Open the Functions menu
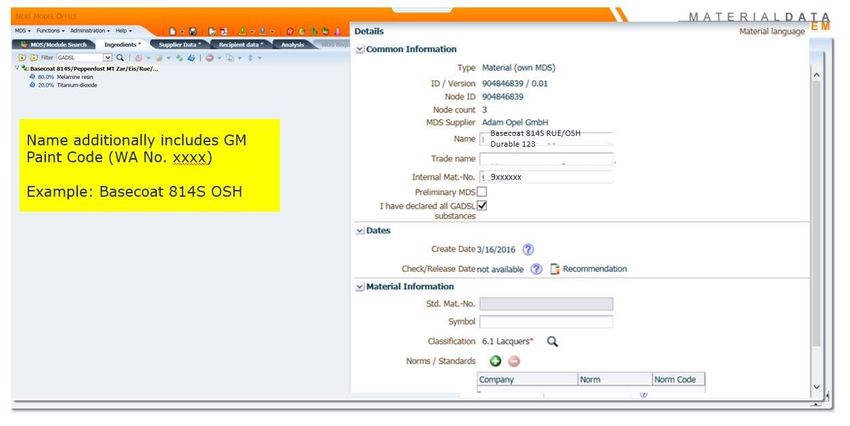 [50, 31]
